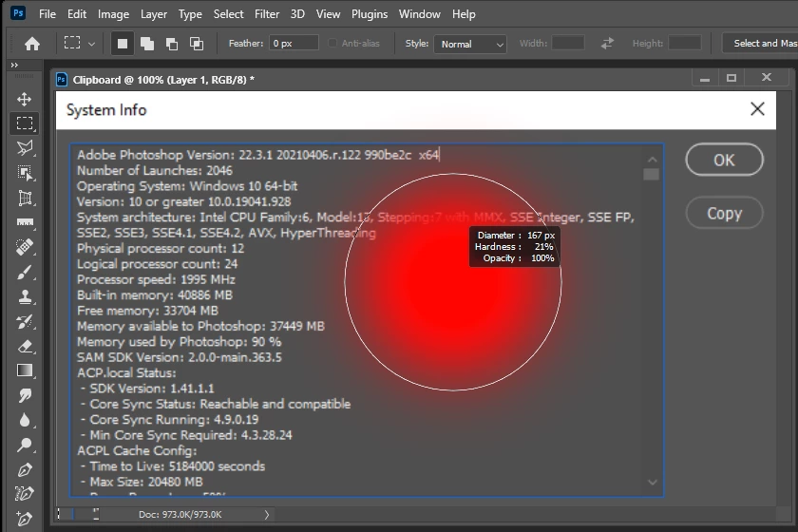The width and height of the screenshot is (798, 532).
Task: Open the View menu
Action: (x=328, y=14)
